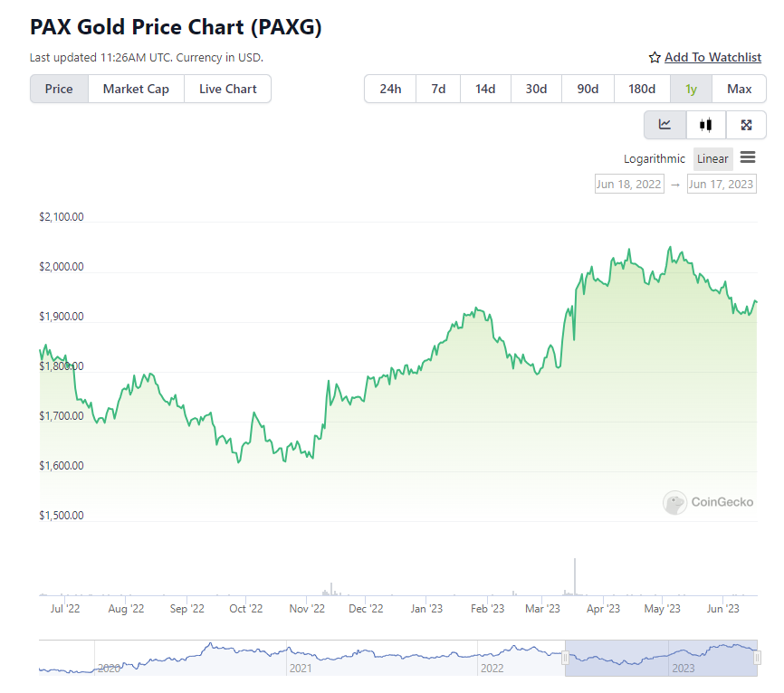Switch to line chart view icon

(664, 125)
